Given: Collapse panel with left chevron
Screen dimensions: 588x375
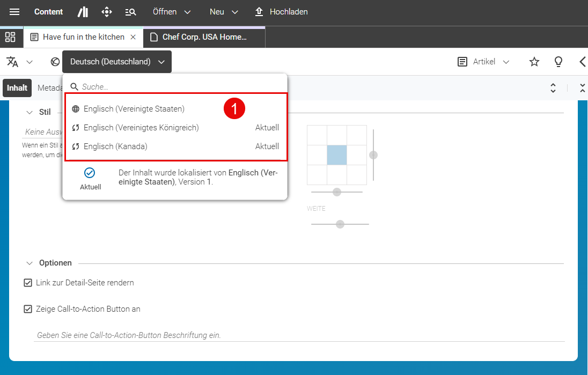Looking at the screenshot, I should tap(583, 62).
